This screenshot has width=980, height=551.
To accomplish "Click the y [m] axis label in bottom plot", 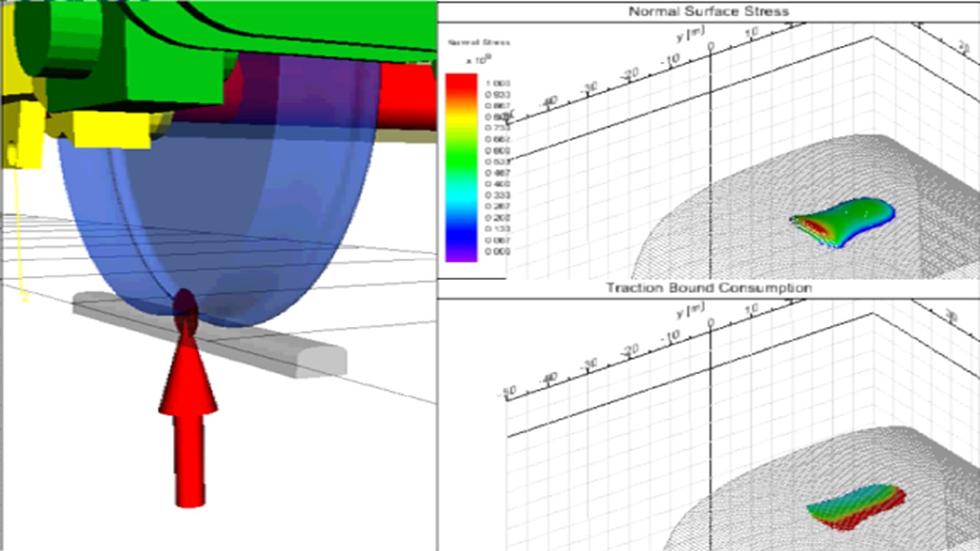I will pyautogui.click(x=690, y=309).
